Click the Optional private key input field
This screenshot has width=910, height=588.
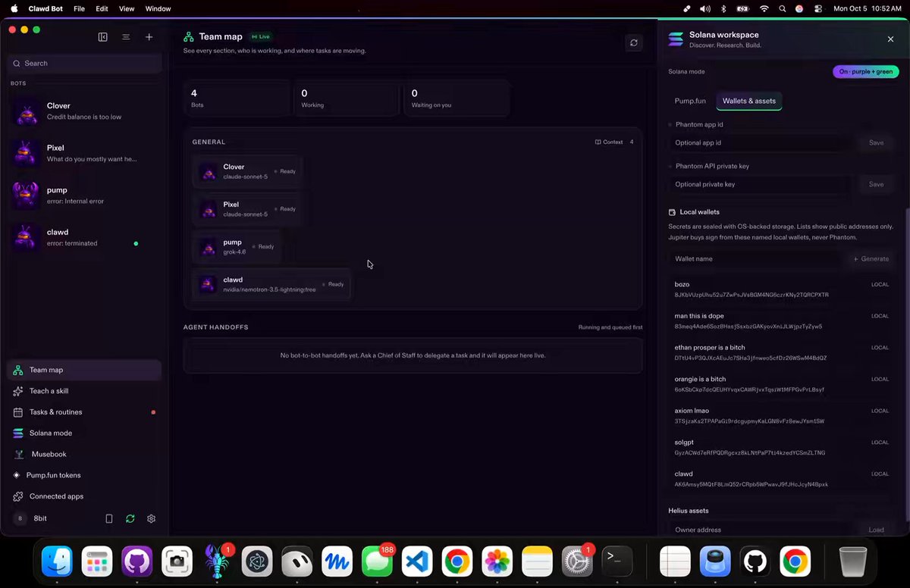coord(762,184)
